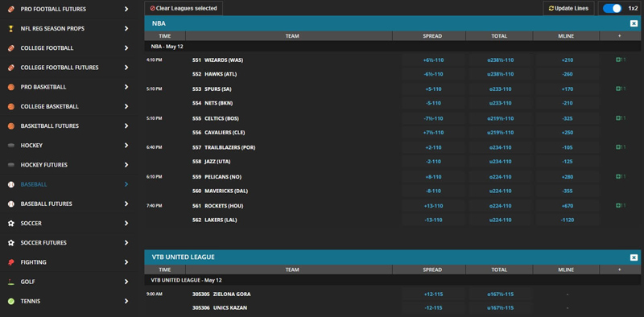Pick Rockets moneyline +670

568,205
